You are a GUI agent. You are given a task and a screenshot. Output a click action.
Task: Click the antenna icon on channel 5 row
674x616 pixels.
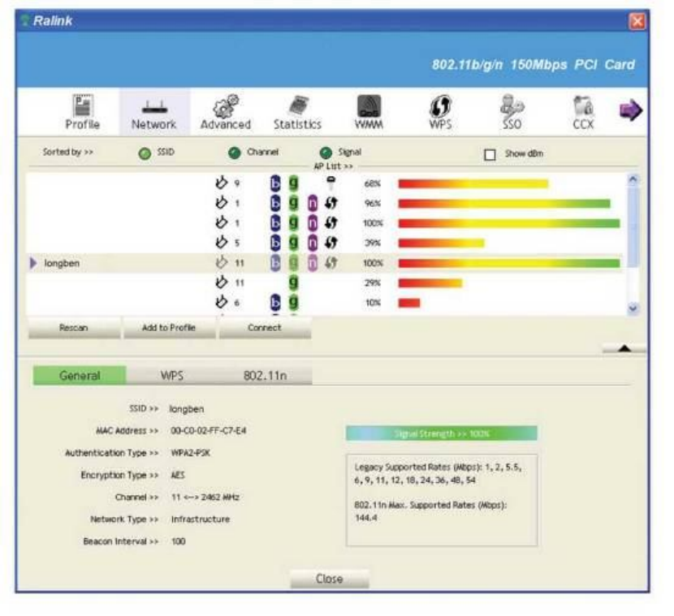click(x=221, y=243)
